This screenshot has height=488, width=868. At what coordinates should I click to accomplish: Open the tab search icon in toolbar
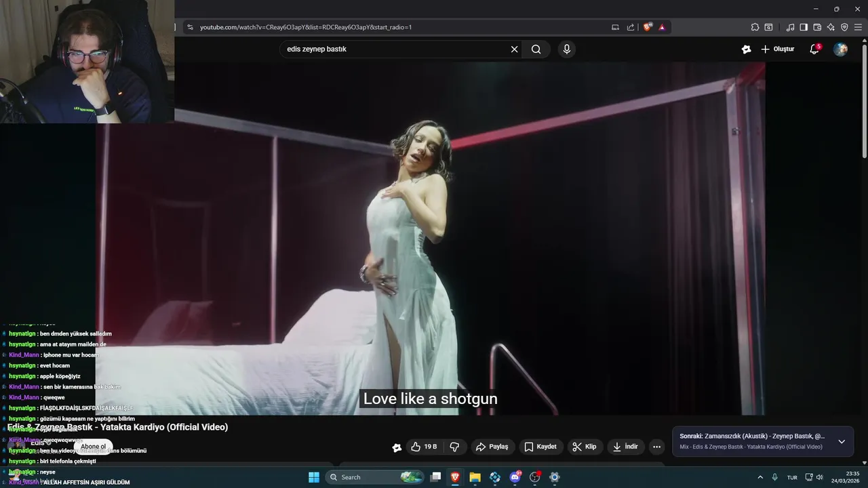(x=768, y=27)
